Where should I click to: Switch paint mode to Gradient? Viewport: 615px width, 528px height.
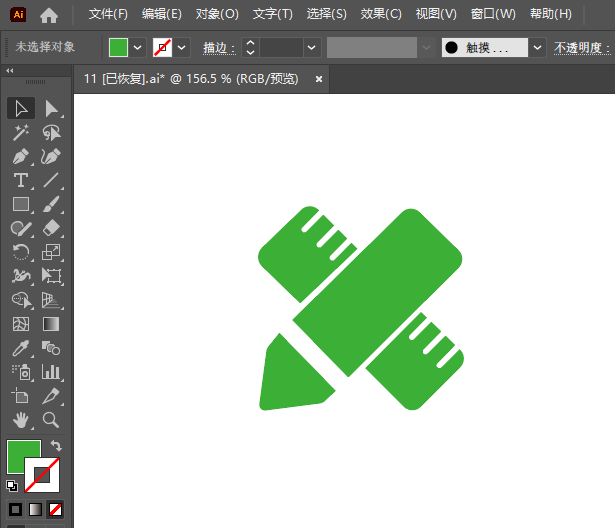(35, 510)
